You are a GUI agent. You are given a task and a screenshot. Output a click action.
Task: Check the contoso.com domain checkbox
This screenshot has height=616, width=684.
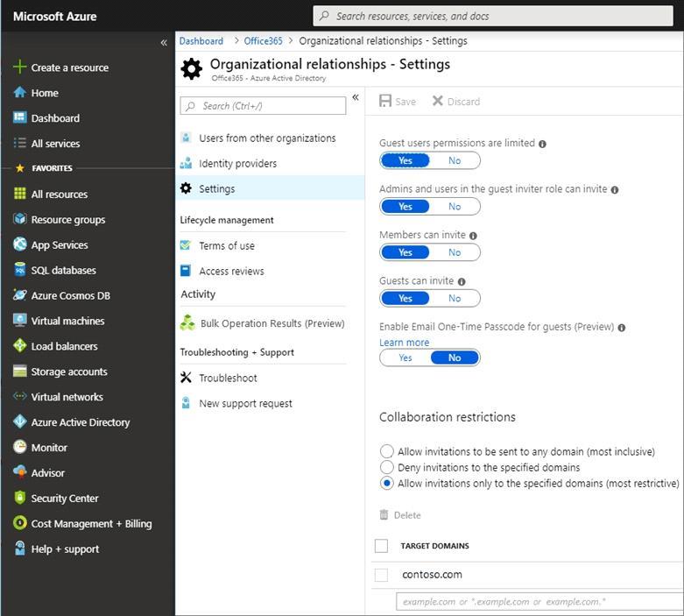(x=381, y=575)
